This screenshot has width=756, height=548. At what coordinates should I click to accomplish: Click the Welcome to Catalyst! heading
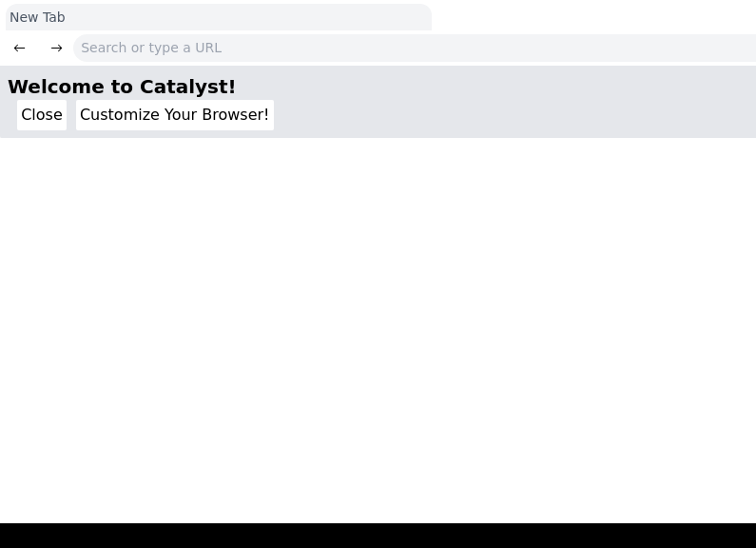pyautogui.click(x=122, y=87)
